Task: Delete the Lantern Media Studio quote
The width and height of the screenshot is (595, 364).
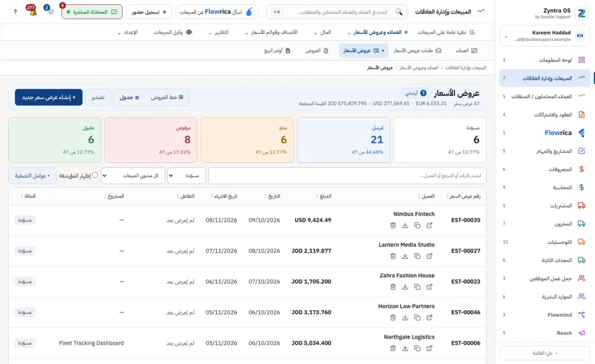Action: click(393, 256)
